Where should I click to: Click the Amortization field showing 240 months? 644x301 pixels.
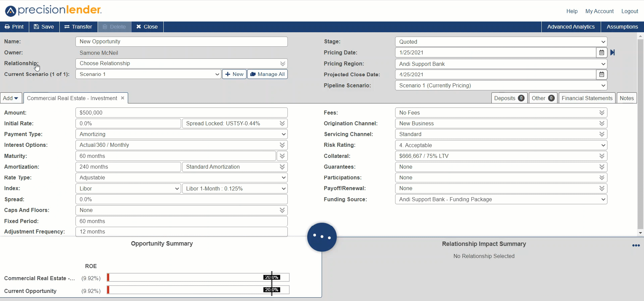(128, 167)
